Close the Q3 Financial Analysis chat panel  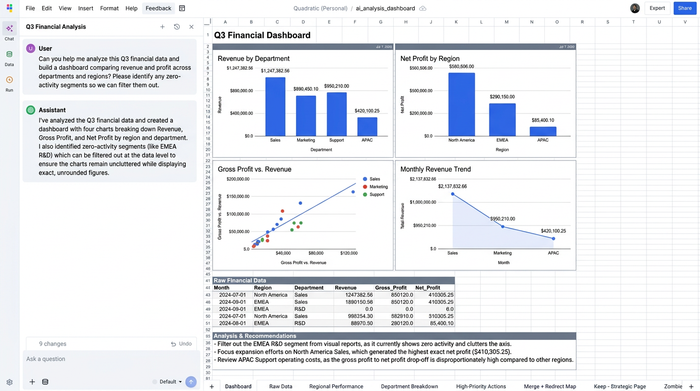192,27
